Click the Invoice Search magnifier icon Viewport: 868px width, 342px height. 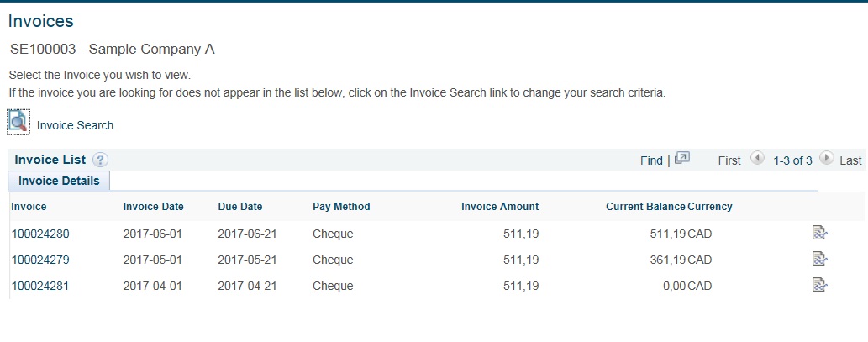pos(18,122)
